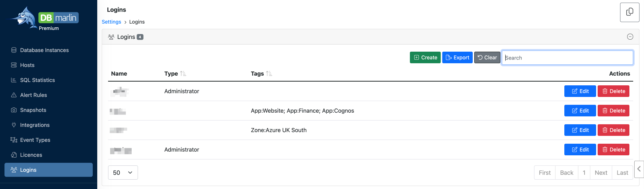Delete the Zone:Azure UK South login

pyautogui.click(x=613, y=130)
